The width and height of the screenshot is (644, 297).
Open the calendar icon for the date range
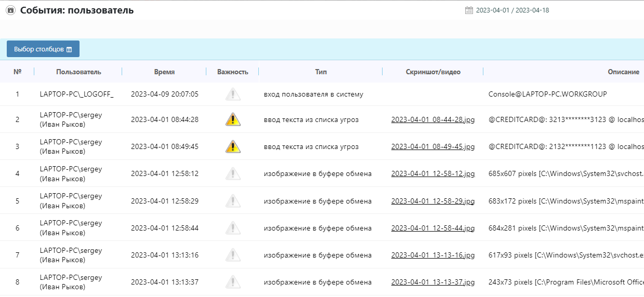tap(469, 10)
